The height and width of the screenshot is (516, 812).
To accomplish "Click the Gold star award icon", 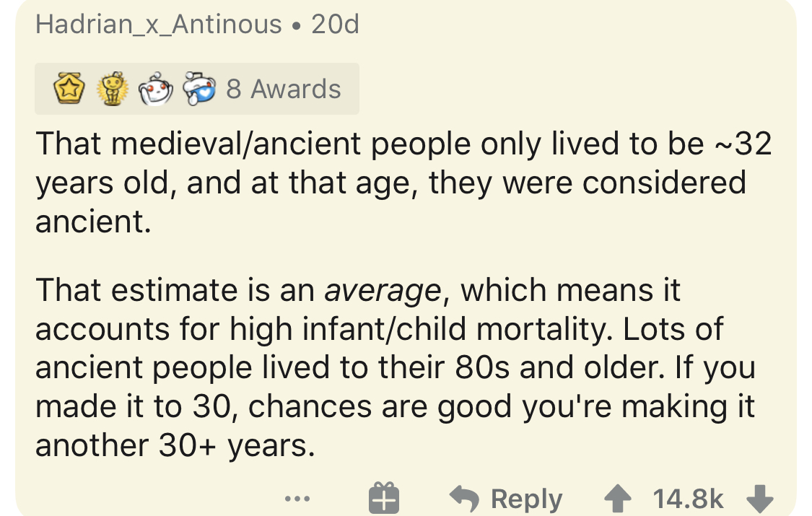I will [x=67, y=89].
